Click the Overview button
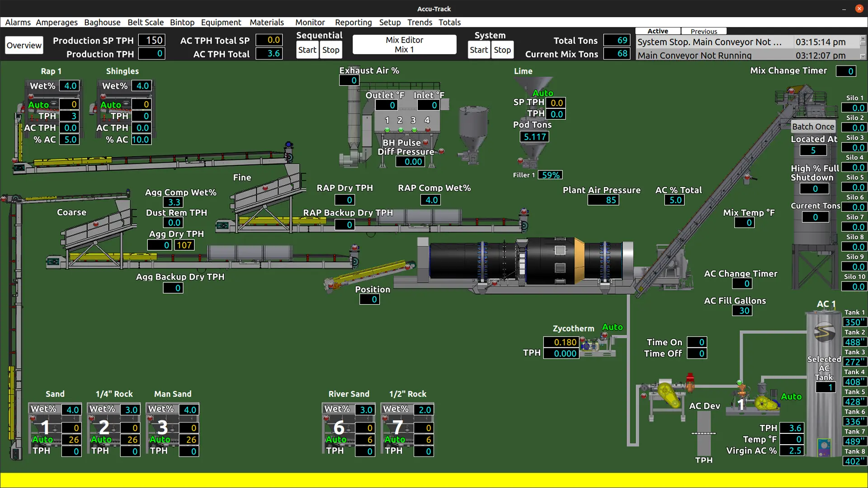Screen dimensions: 868x488 coord(24,45)
